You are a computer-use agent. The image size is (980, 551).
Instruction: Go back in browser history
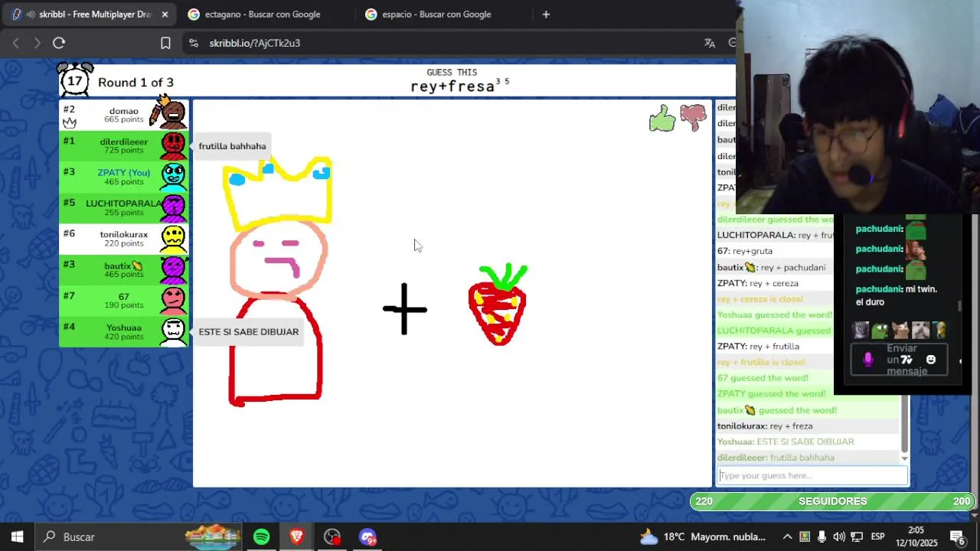point(16,43)
